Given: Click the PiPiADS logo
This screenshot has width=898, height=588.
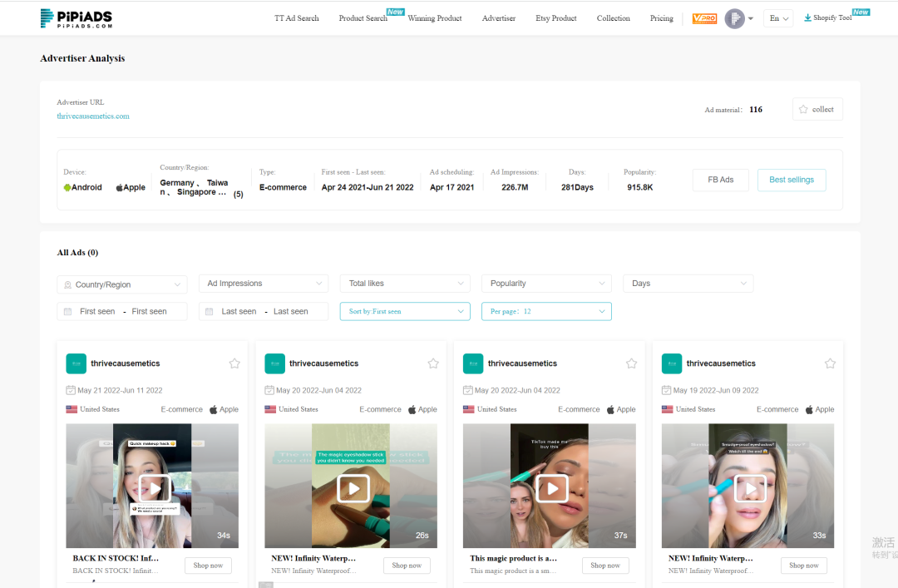Looking at the screenshot, I should point(76,18).
